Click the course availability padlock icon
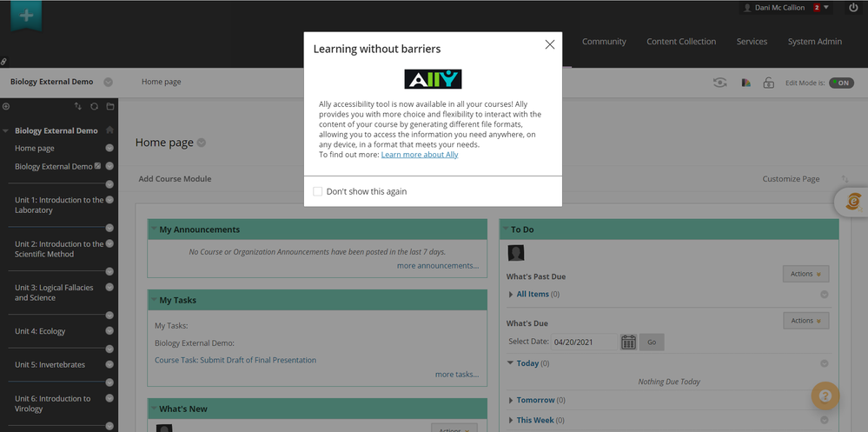This screenshot has width=868, height=432. pyautogui.click(x=768, y=83)
